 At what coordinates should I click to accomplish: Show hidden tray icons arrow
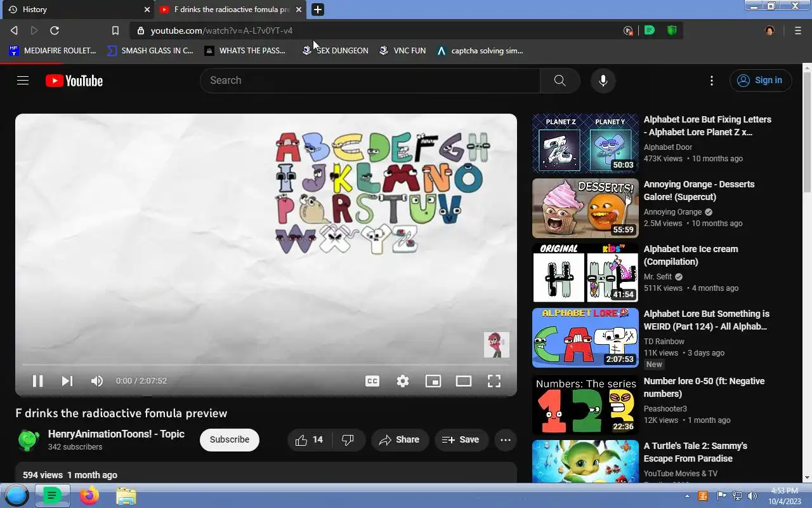pos(688,496)
